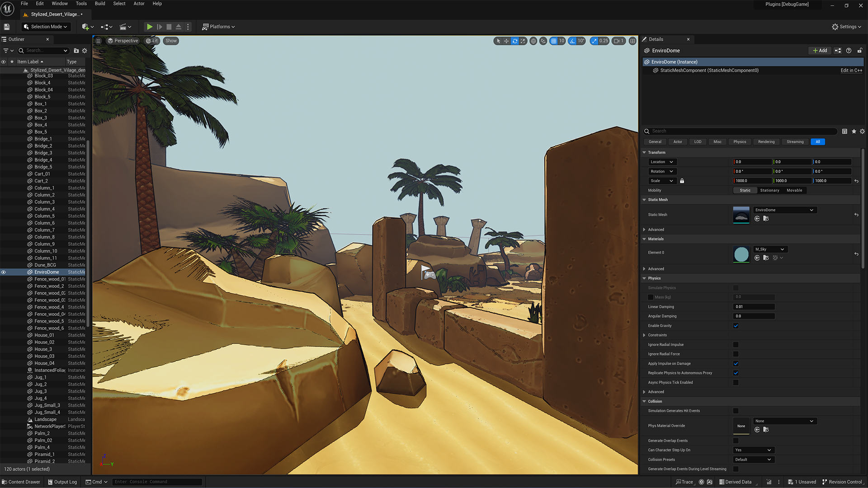This screenshot has width=868, height=488.
Task: Open the Selection Mode dropdown
Action: pyautogui.click(x=46, y=27)
